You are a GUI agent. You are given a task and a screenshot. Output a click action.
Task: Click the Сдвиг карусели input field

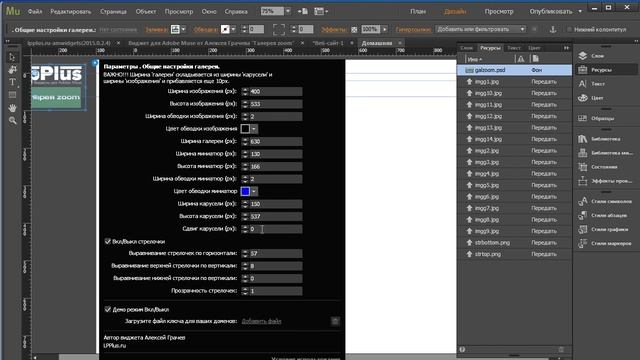tap(276, 229)
